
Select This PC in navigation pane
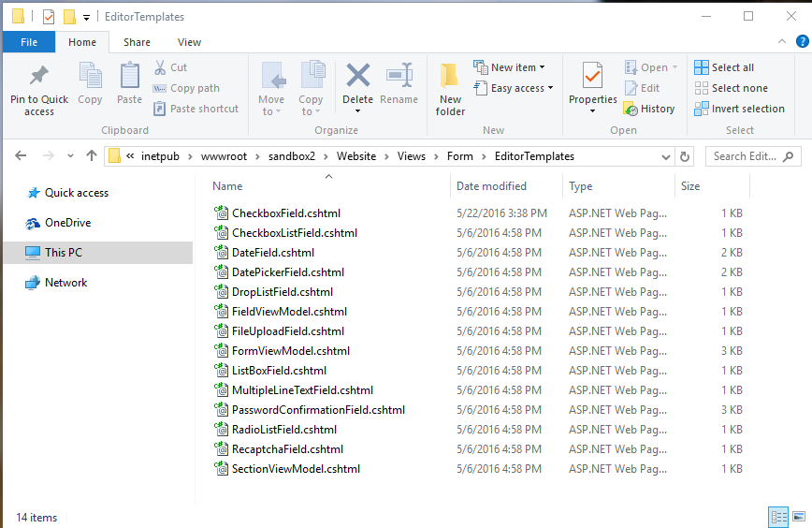63,253
